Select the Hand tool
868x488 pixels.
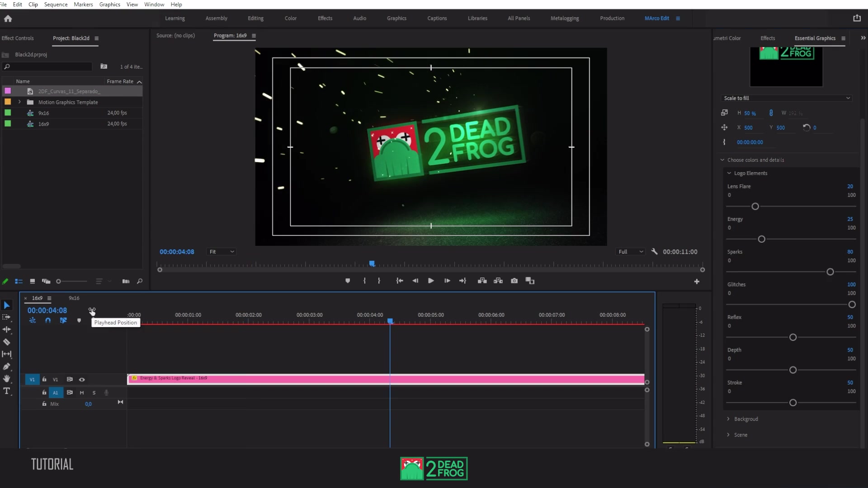coord(7,379)
